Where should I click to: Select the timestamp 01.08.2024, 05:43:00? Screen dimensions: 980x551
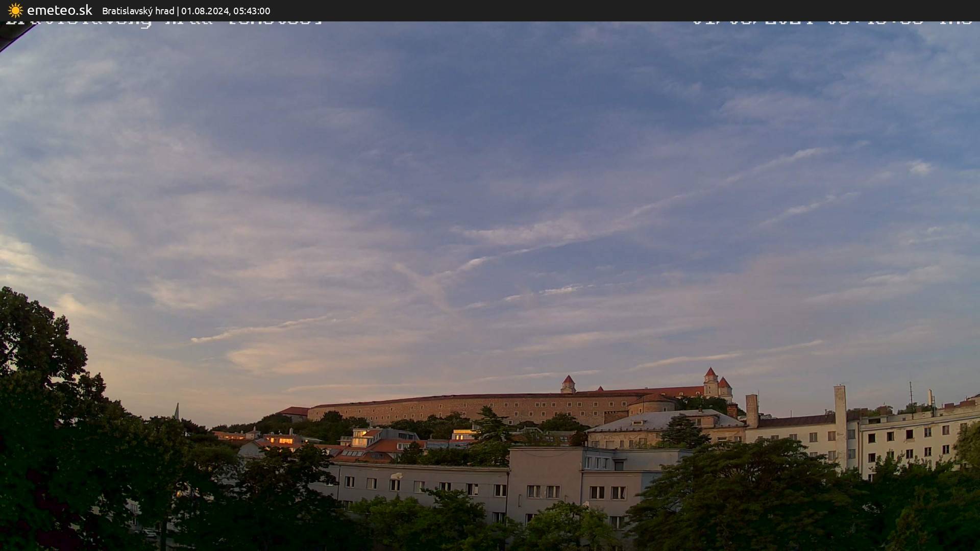226,11
